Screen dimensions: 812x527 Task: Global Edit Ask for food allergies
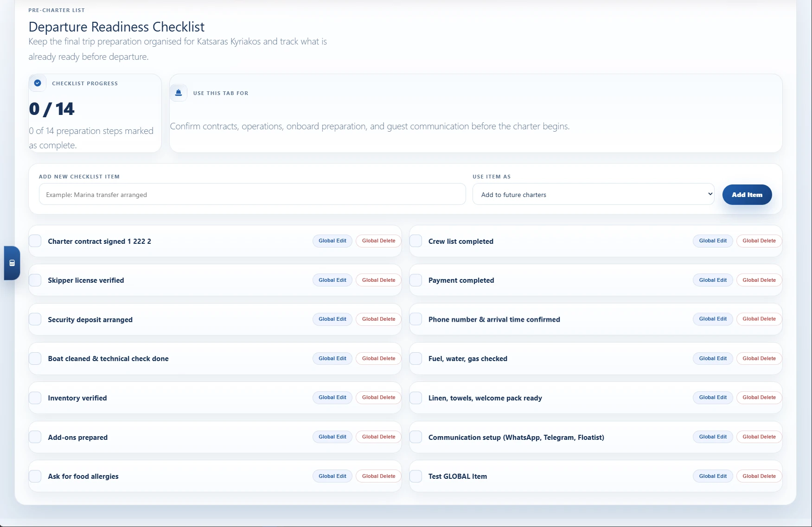click(332, 476)
